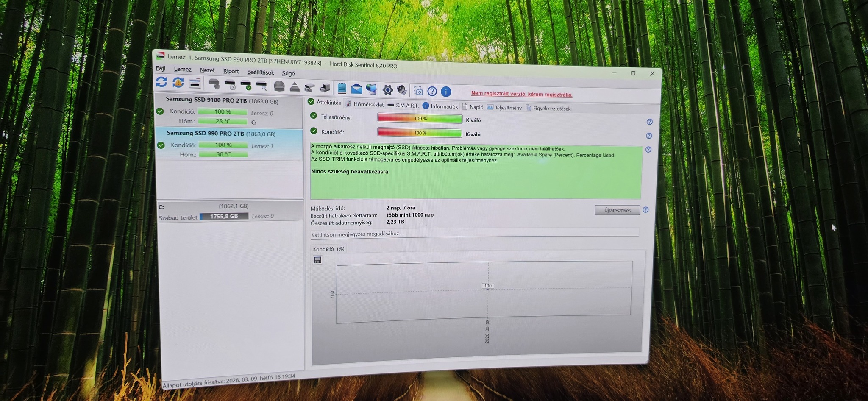The width and height of the screenshot is (868, 401).
Task: Open the Súgó menu
Action: click(x=289, y=73)
